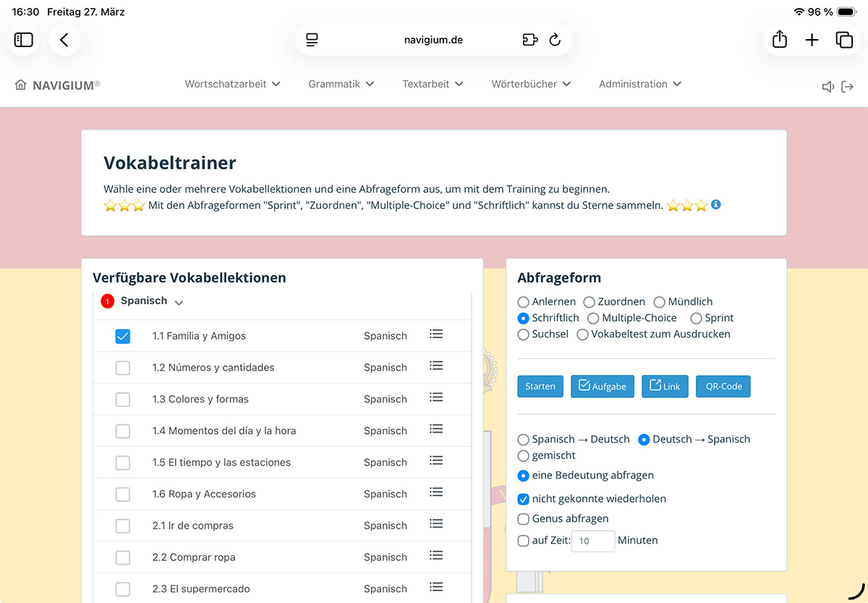868x603 pixels.
Task: Choose Spanisch → Deutsch direction
Action: click(524, 440)
